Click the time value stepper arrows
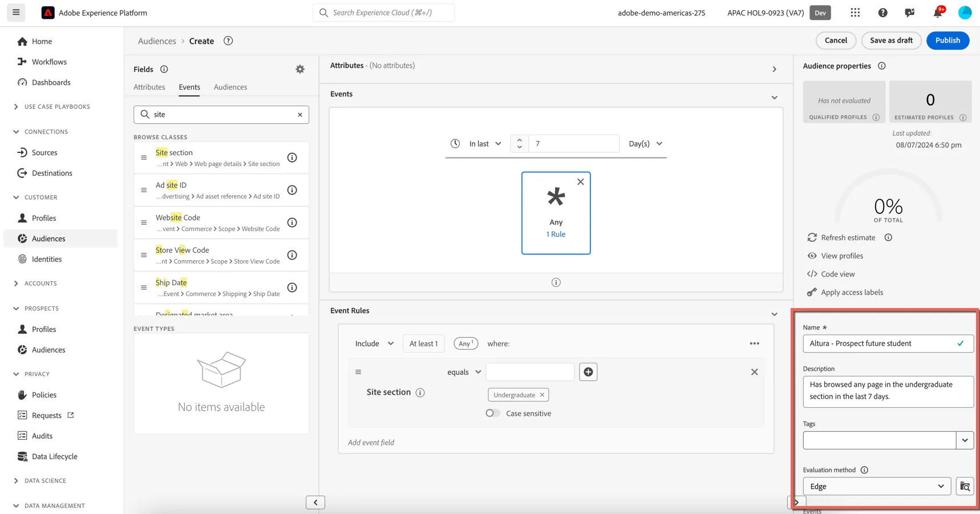980x514 pixels. (x=519, y=144)
